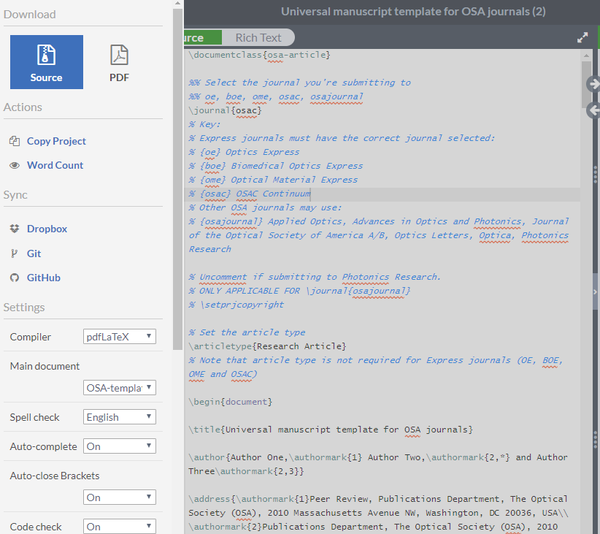Image resolution: width=600 pixels, height=534 pixels.
Task: Open the Auto-close Brackets dropdown
Action: [x=119, y=497]
